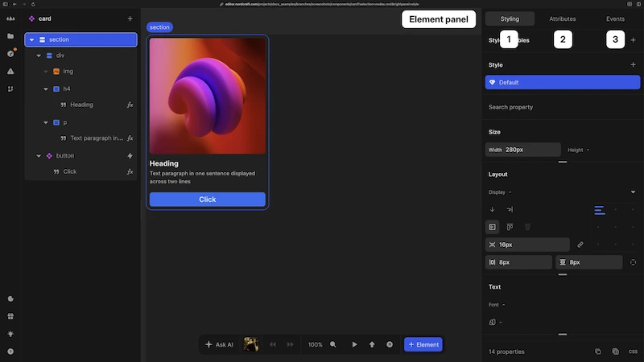This screenshot has width=644, height=362.
Task: Collapse the div node arrow in the tree
Action: (x=39, y=56)
